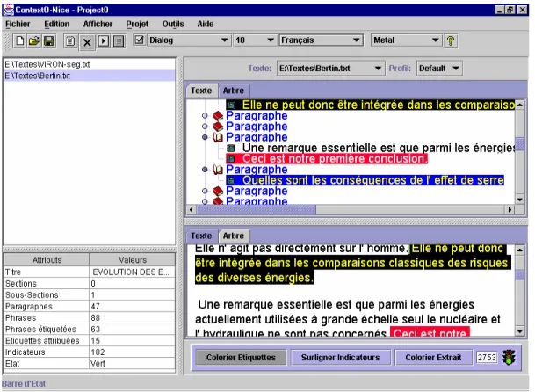The height and width of the screenshot is (392, 535).
Task: Click closed book icon of first Paragraphe below 'Elle ne peut donc'
Action: [x=218, y=116]
